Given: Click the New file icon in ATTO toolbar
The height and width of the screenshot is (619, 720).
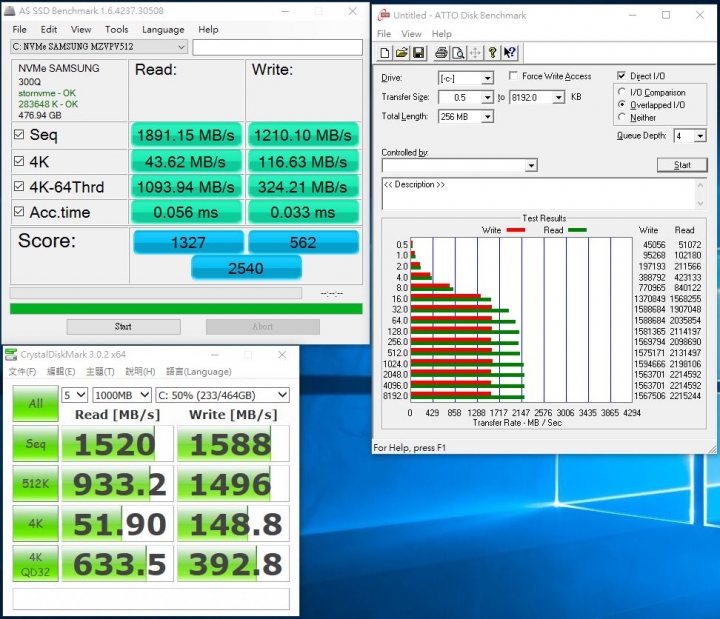Looking at the screenshot, I should coord(385,53).
